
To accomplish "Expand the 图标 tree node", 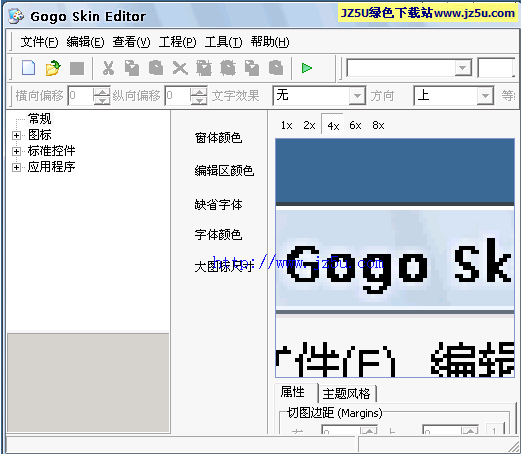I will click(16, 135).
